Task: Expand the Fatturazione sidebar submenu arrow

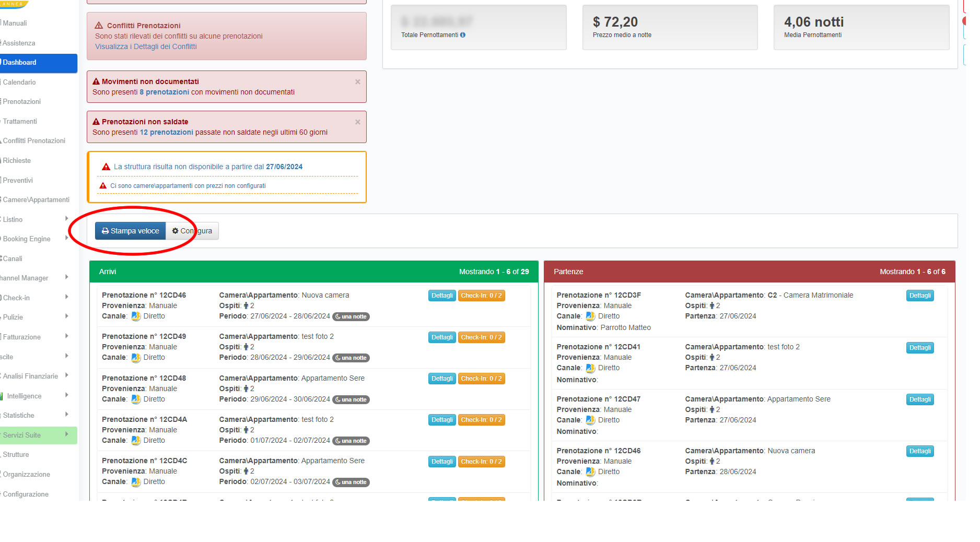Action: [66, 336]
